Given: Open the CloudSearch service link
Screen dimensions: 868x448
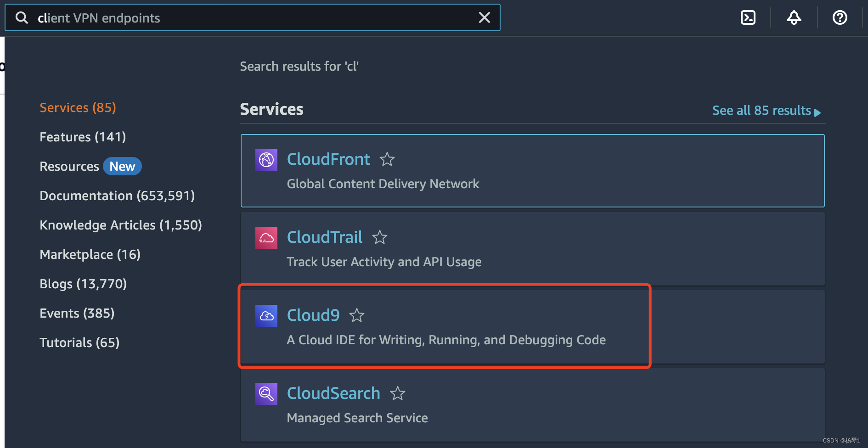Looking at the screenshot, I should [333, 393].
